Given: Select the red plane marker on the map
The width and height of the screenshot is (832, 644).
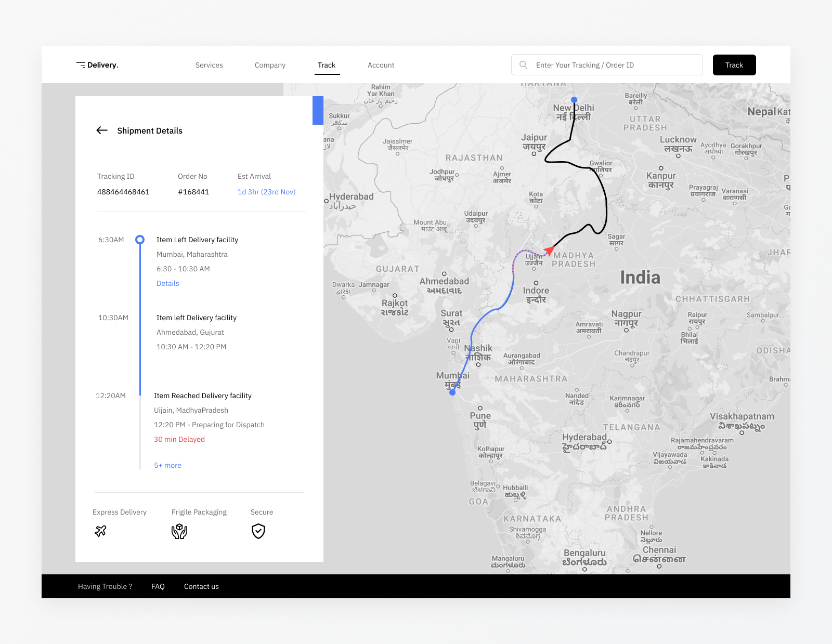Looking at the screenshot, I should (549, 250).
